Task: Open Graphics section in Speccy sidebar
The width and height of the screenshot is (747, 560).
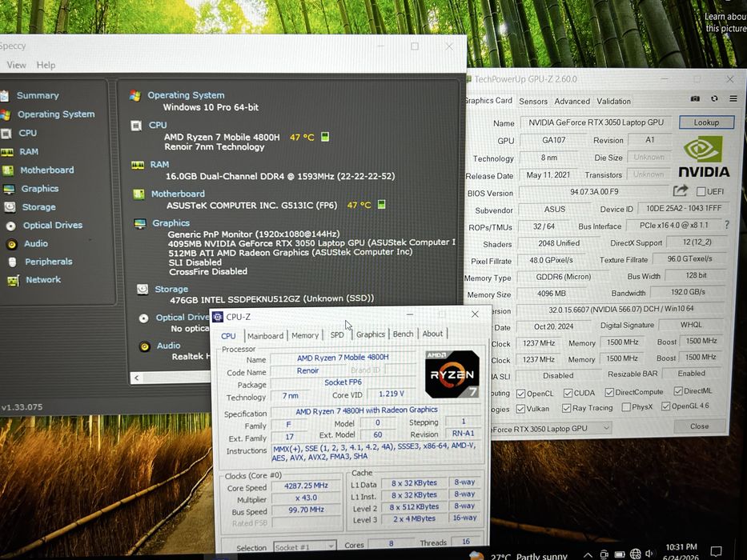Action: (39, 189)
